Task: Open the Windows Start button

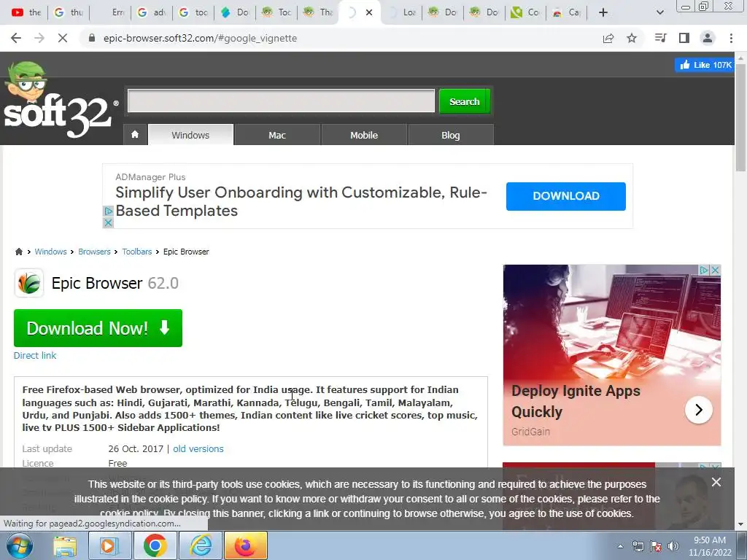Action: point(19,545)
